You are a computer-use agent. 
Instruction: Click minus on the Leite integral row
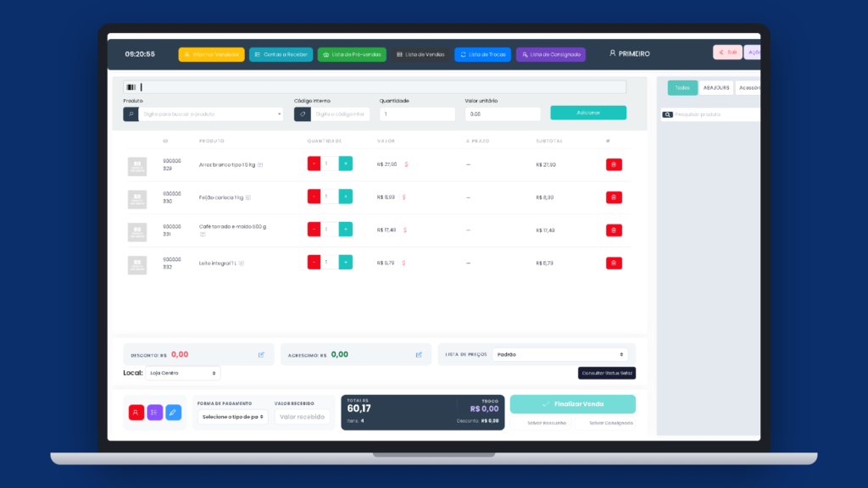[x=314, y=263]
